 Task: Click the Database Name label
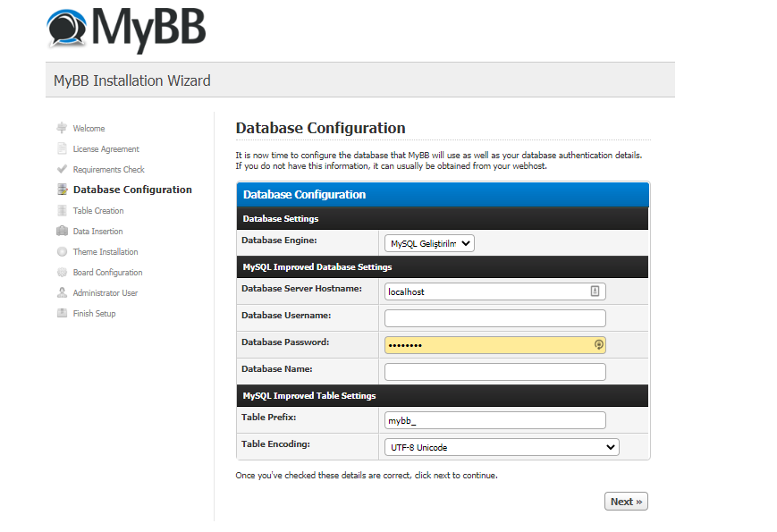276,368
